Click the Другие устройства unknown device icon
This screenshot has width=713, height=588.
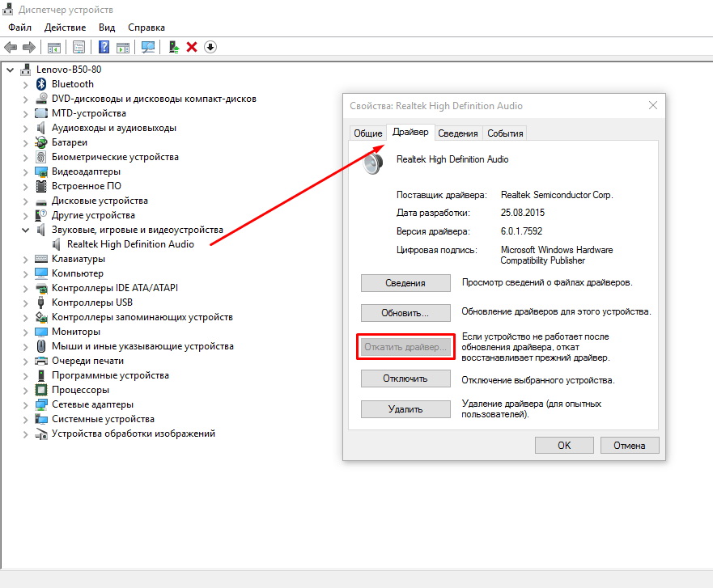click(x=41, y=215)
